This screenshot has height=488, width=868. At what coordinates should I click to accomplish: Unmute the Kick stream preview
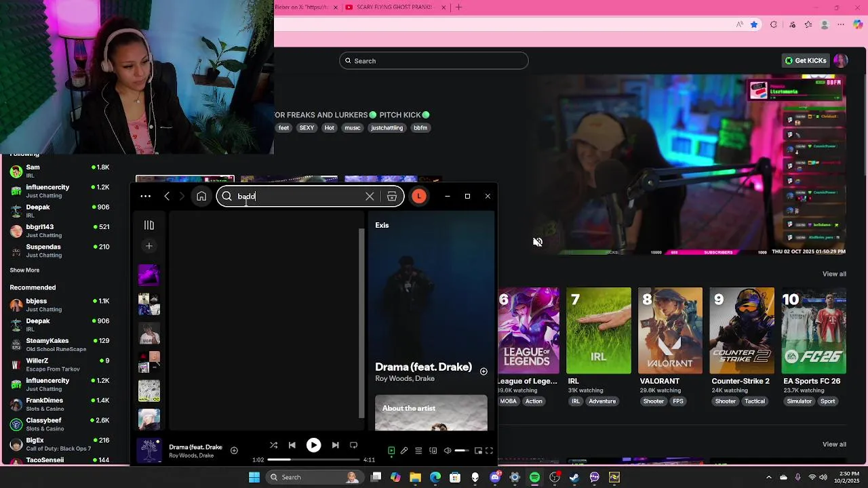pos(538,242)
